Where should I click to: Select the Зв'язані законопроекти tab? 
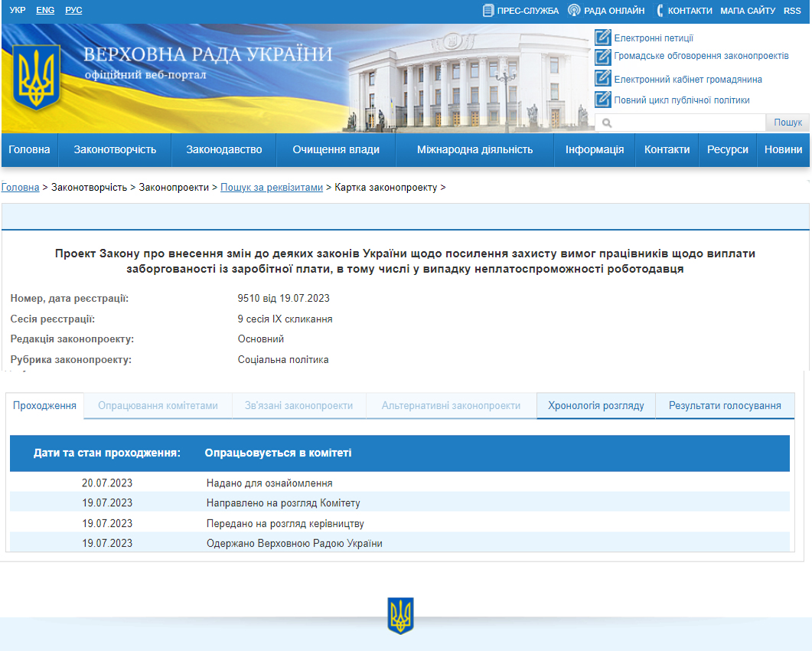point(298,405)
